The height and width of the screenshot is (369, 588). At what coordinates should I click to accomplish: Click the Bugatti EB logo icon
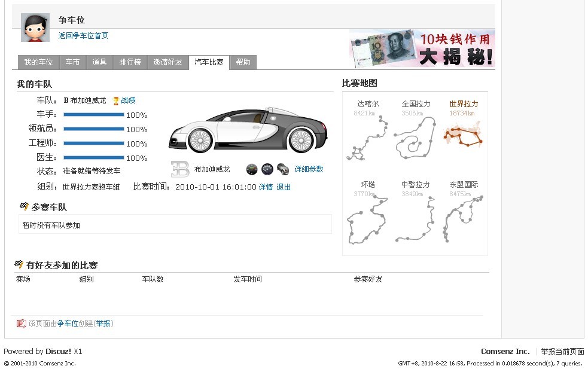coord(180,169)
